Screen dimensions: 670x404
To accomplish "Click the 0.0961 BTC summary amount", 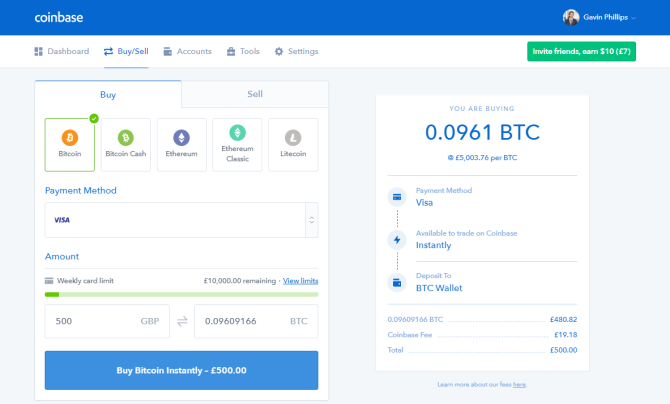I will tap(482, 132).
